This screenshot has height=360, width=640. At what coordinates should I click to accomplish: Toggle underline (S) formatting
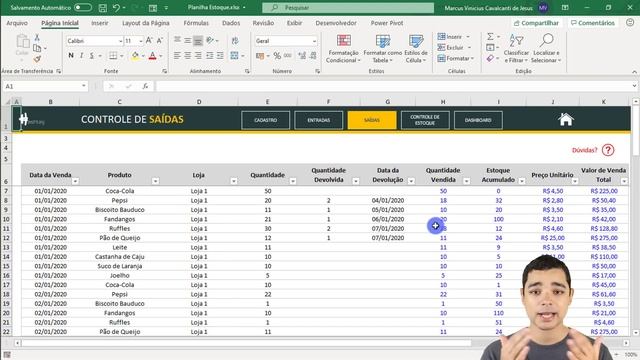pyautogui.click(x=91, y=56)
